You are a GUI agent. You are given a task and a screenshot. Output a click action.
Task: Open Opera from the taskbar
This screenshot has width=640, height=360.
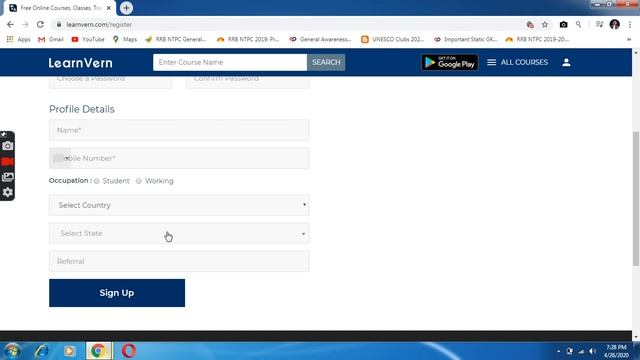click(129, 351)
